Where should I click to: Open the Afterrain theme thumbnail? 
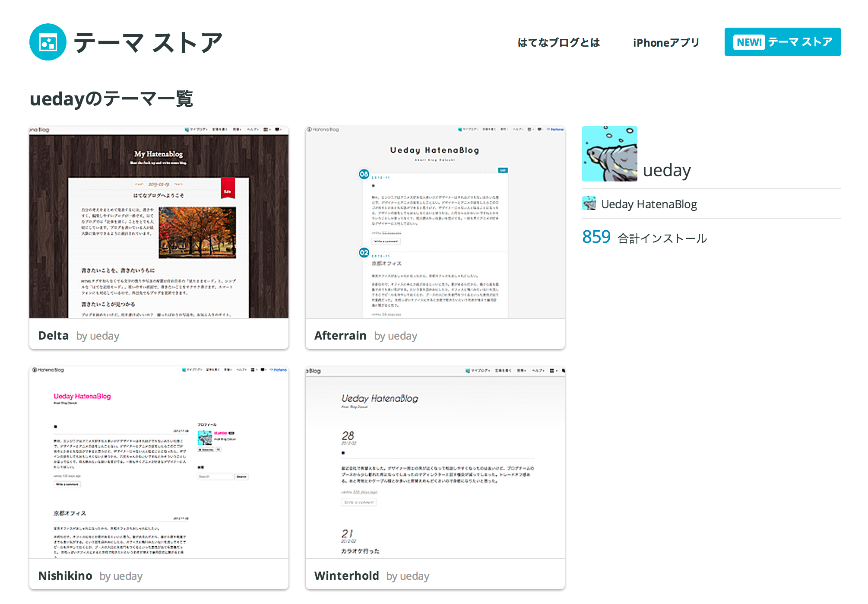pyautogui.click(x=435, y=222)
